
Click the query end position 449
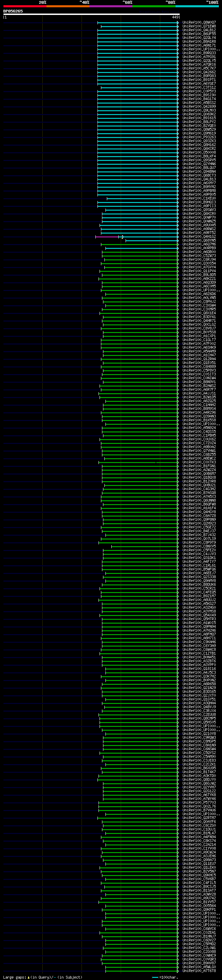[x=175, y=17]
